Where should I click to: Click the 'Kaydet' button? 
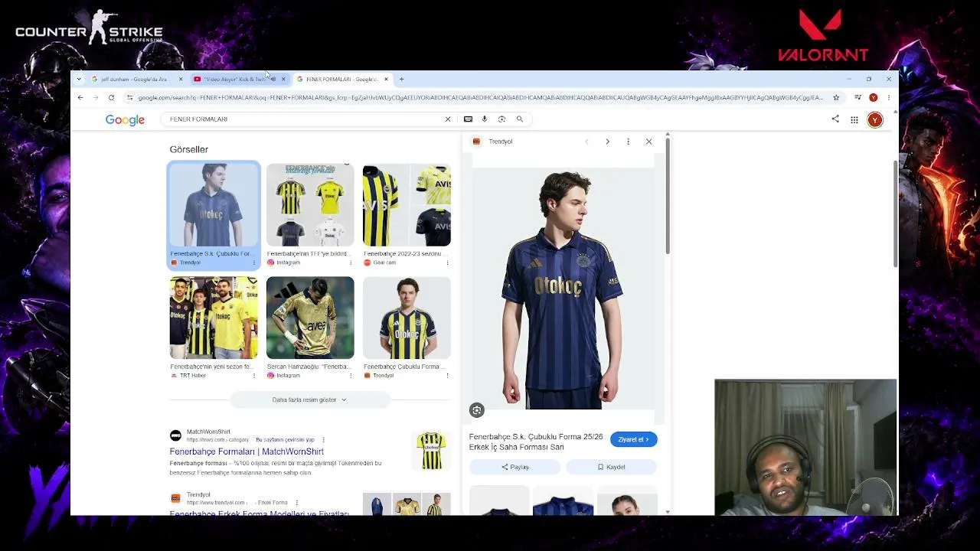[611, 467]
